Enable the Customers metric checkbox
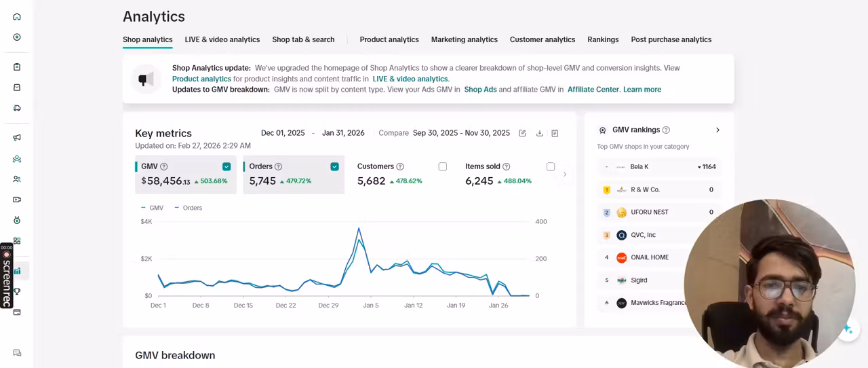This screenshot has height=368, width=868. pos(443,166)
